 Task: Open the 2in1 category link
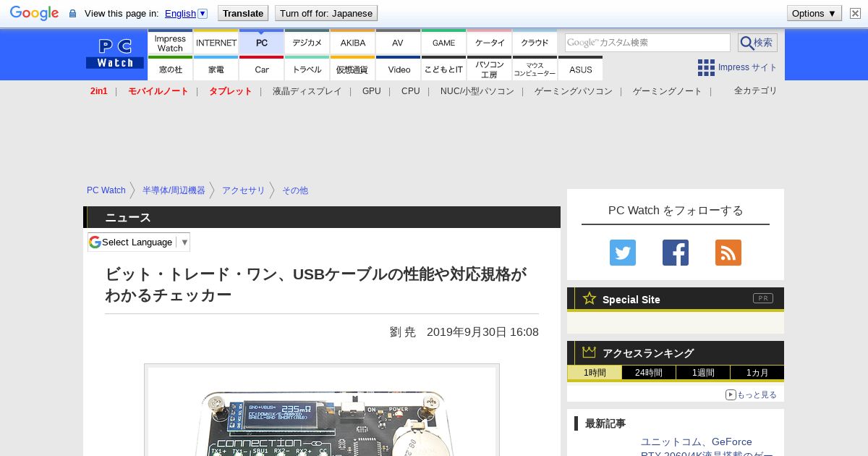coord(99,91)
